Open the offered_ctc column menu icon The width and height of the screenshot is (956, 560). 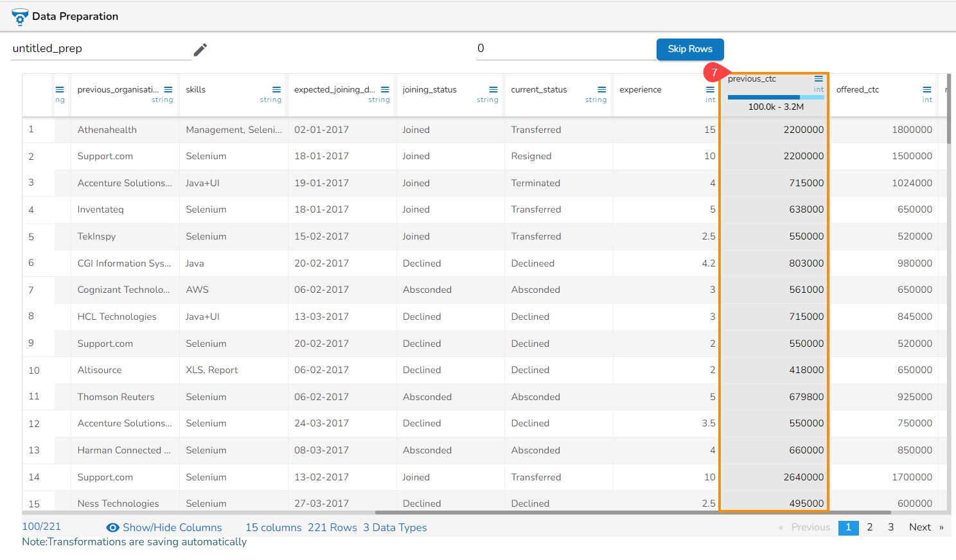tap(927, 90)
